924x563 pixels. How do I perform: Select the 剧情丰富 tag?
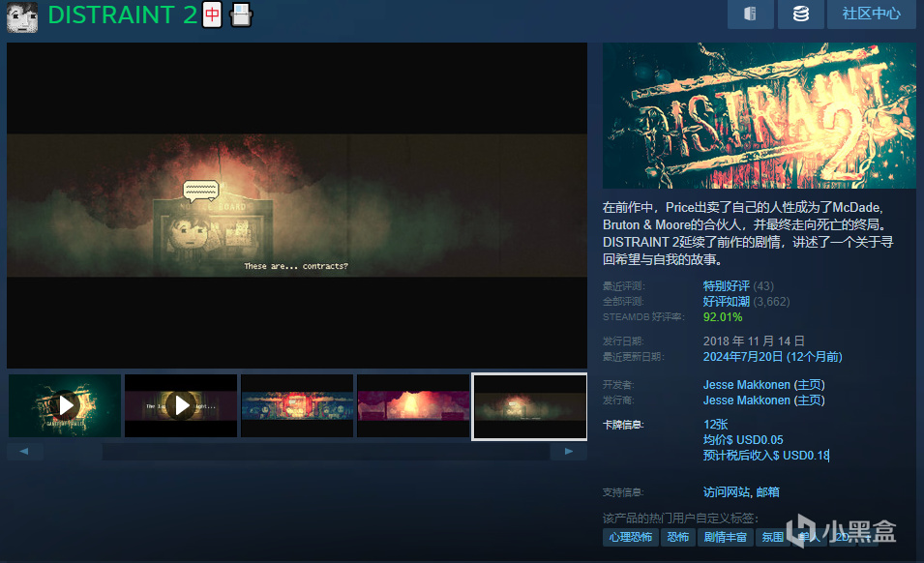726,537
